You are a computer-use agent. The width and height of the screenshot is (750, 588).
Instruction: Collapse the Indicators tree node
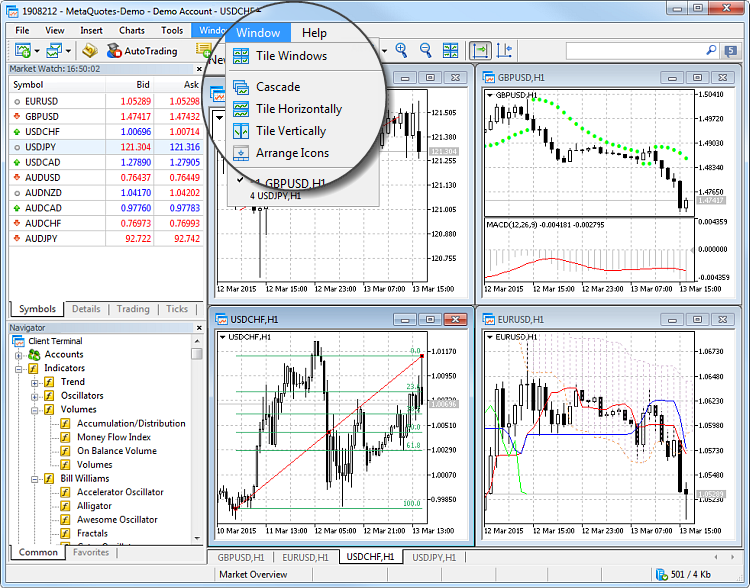pos(18,369)
